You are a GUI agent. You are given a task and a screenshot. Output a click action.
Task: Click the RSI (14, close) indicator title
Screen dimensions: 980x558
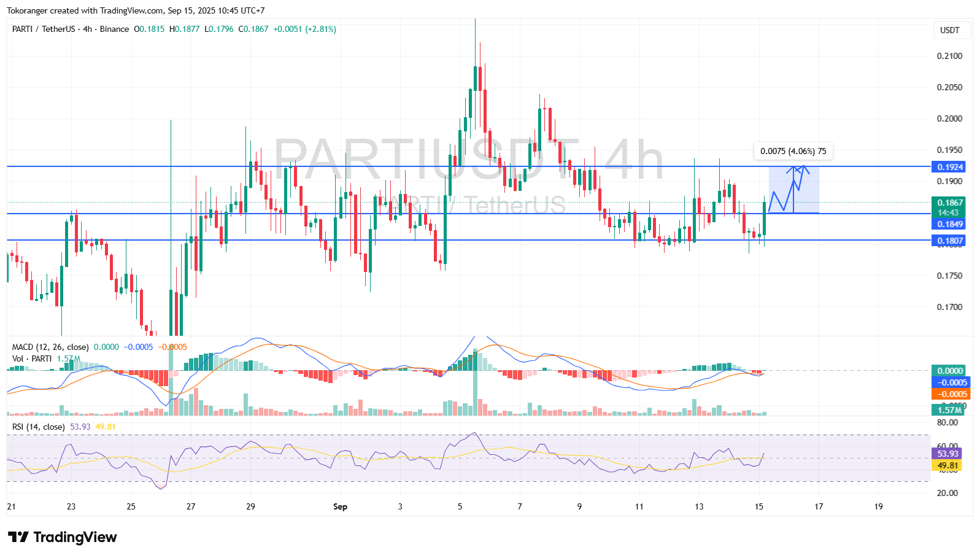39,427
